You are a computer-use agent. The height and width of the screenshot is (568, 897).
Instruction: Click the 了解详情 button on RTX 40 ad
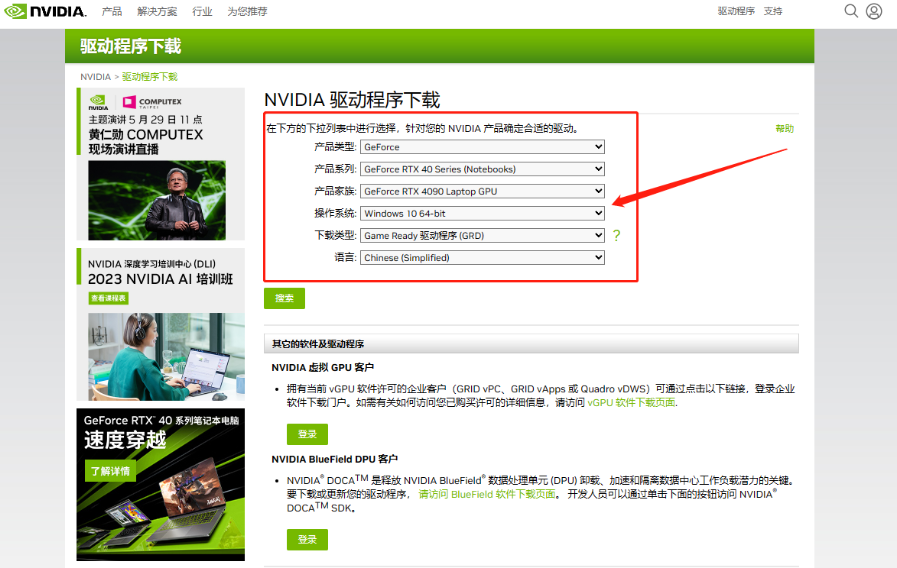(x=110, y=471)
